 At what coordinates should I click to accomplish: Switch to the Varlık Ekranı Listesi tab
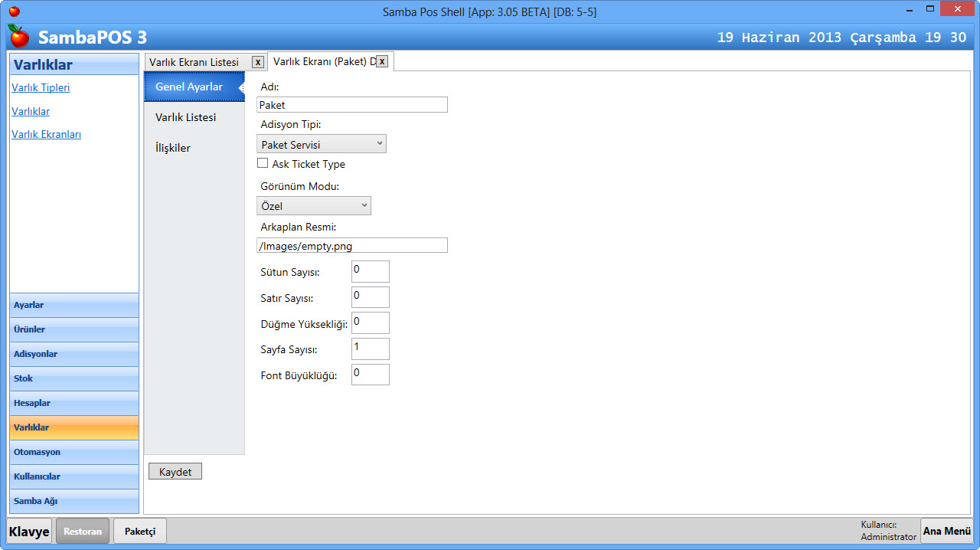[x=194, y=62]
